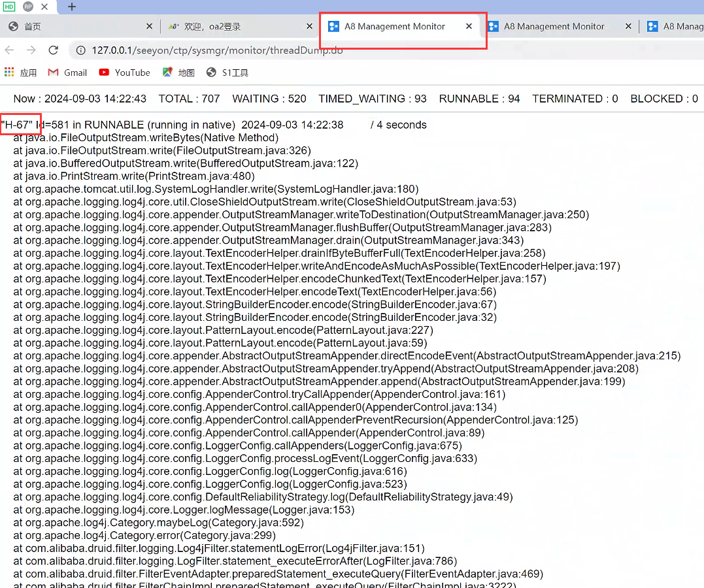
Task: Open the 地图 maps bookmark
Action: coord(178,73)
